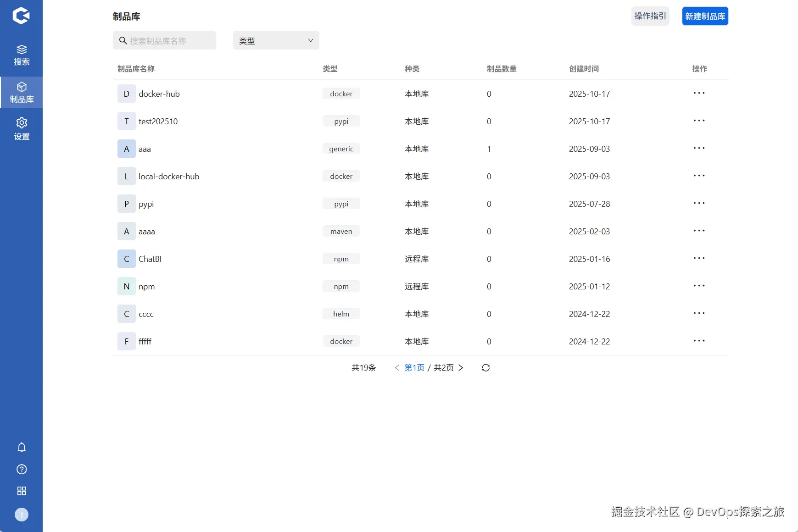The height and width of the screenshot is (532, 798).
Task: Click the D avatar of docker-hub
Action: tap(127, 94)
